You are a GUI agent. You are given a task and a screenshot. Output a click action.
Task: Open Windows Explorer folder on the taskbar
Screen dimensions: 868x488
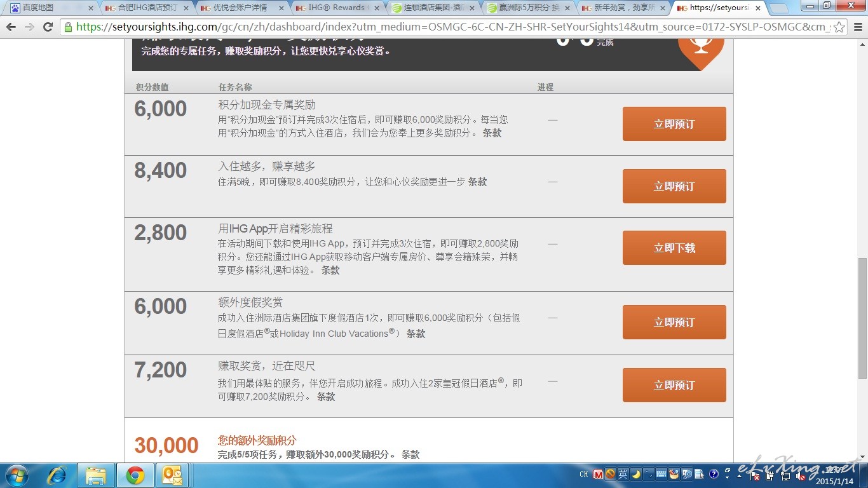pyautogui.click(x=96, y=475)
